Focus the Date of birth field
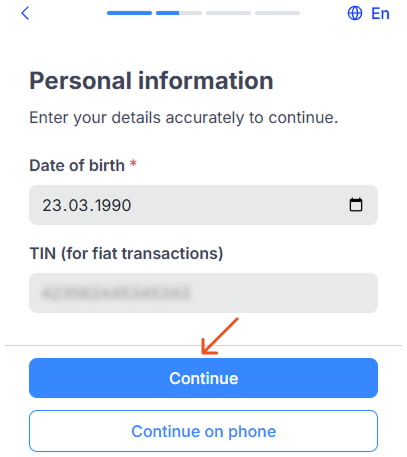The height and width of the screenshot is (457, 407). click(x=203, y=205)
